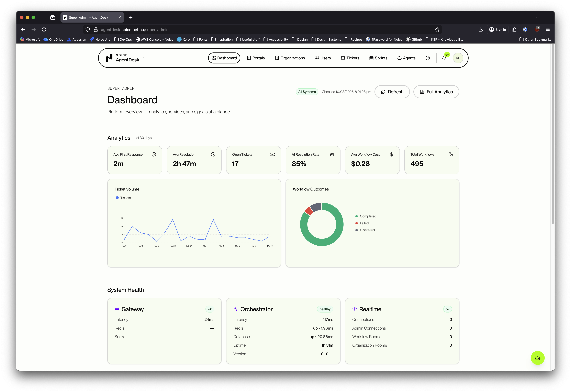This screenshot has height=392, width=571.
Task: Toggle the Tickets legend on Ticket Volume chart
Action: coord(123,198)
